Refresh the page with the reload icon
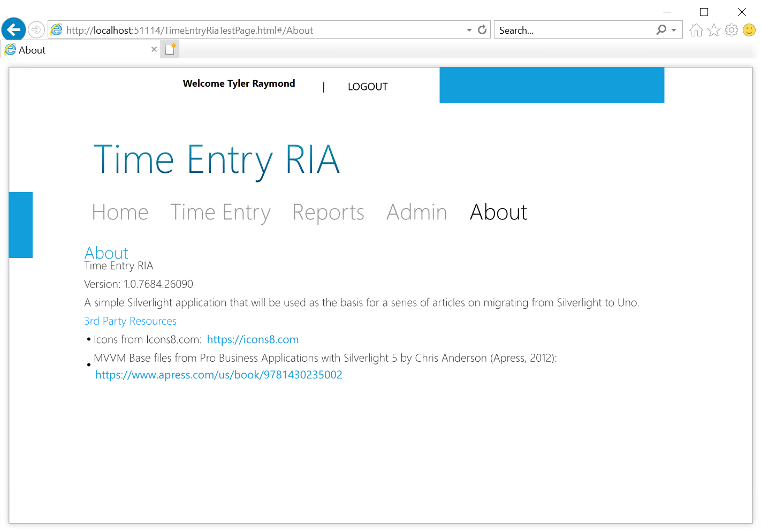Viewport: 761px width, 532px height. pos(482,30)
